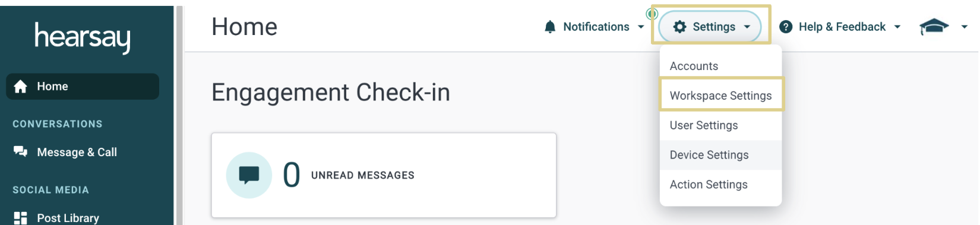980x225 pixels.
Task: Choose Workspace Settings in the menu
Action: (720, 96)
